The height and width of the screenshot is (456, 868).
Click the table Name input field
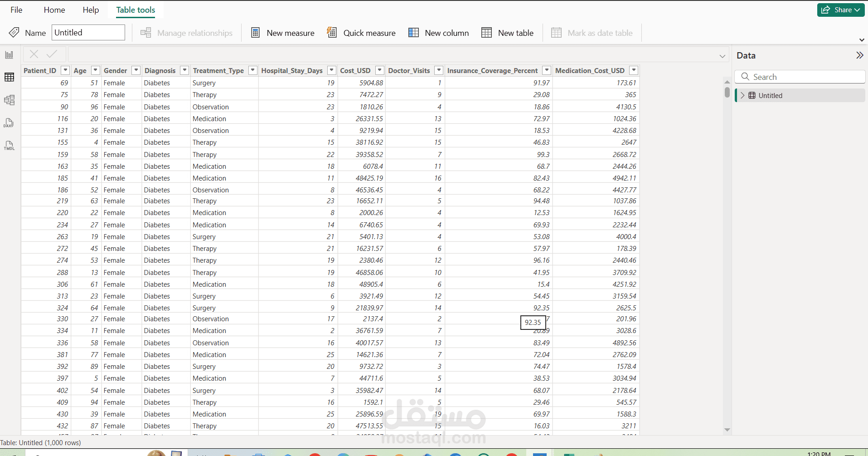(88, 33)
